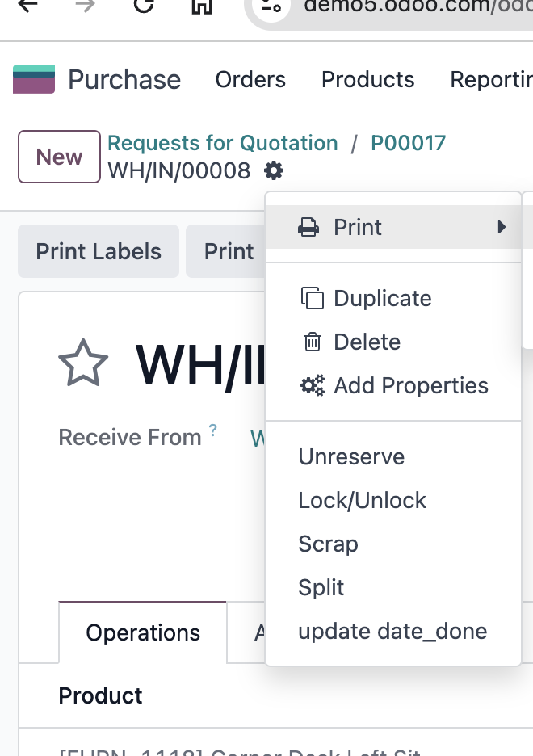Click the Add Properties cogs icon
This screenshot has width=533, height=756.
click(x=313, y=386)
